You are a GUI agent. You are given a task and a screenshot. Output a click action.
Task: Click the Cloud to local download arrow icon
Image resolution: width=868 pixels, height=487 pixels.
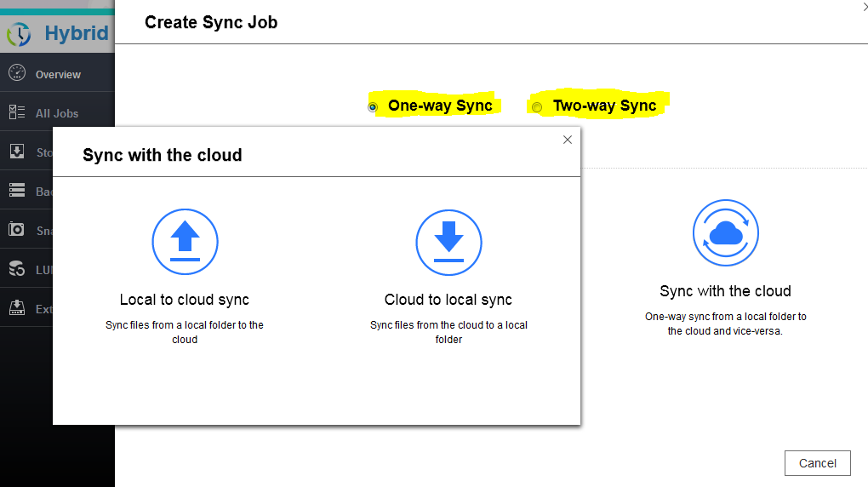[x=448, y=243]
